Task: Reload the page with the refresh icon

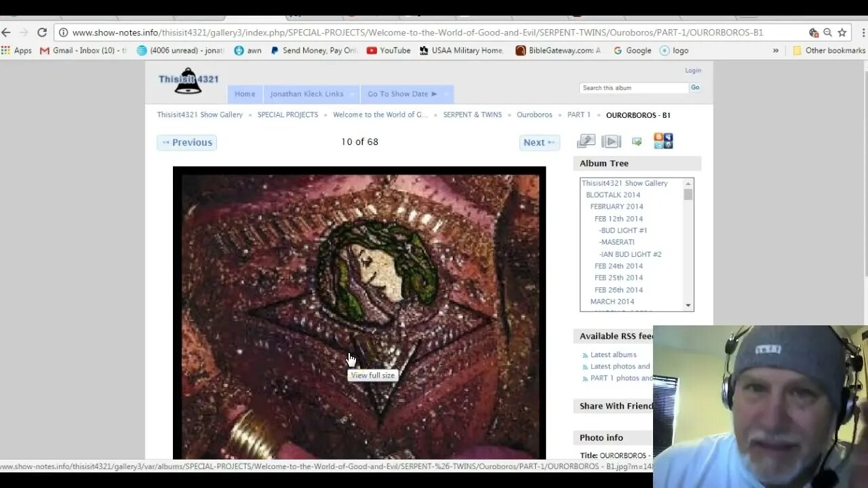Action: [x=42, y=33]
